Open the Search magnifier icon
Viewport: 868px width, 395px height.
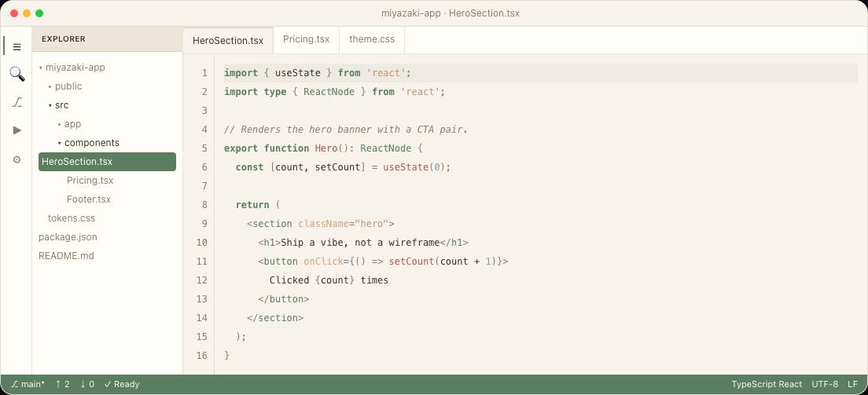[x=17, y=74]
